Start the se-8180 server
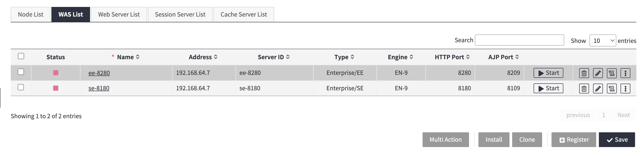 point(548,88)
